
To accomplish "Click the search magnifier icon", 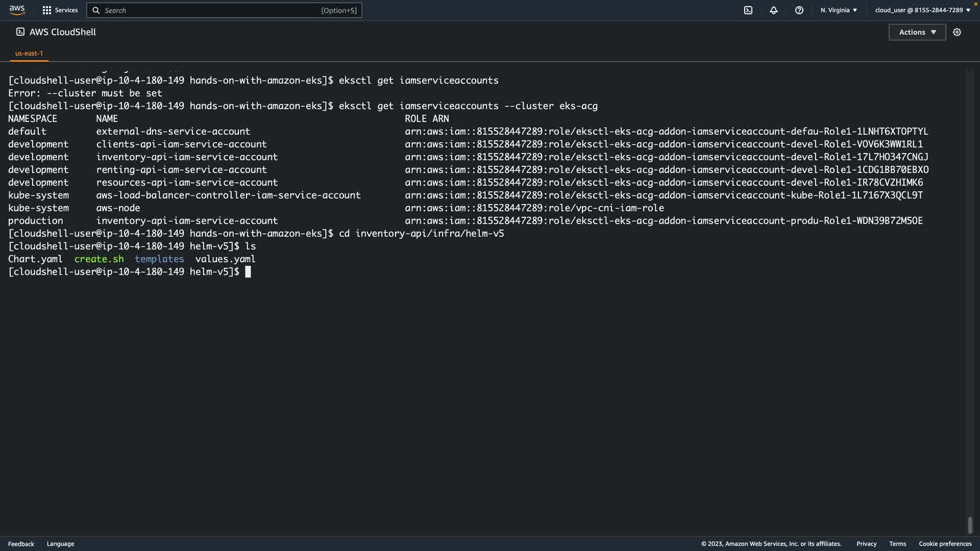I will click(96, 10).
